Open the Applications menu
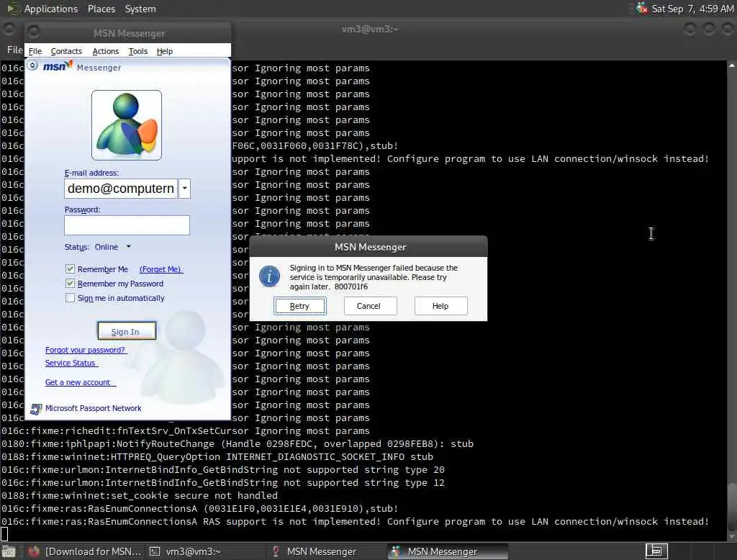The height and width of the screenshot is (560, 737). tap(51, 9)
